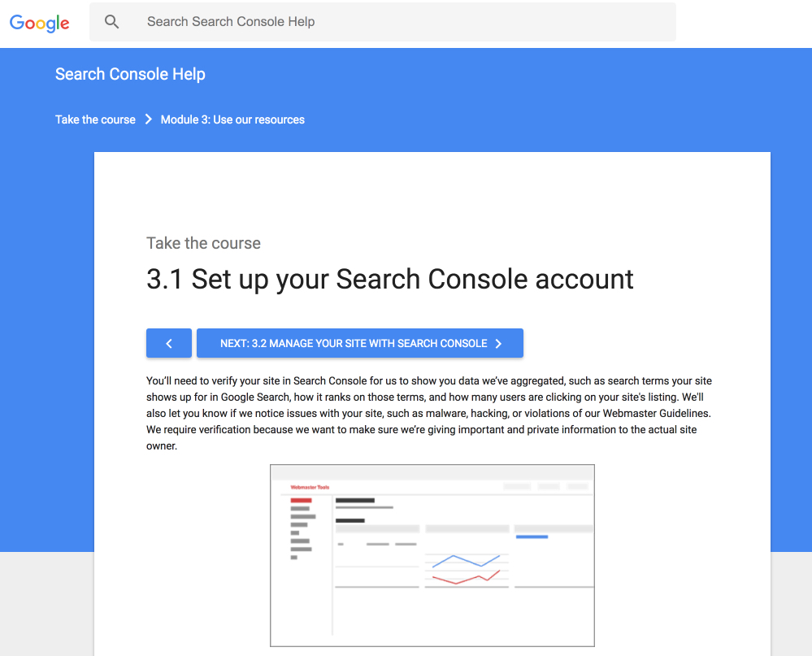Select the '3.1 Set up your Search Console account' heading
Screen dimensions: 812x656
click(390, 280)
